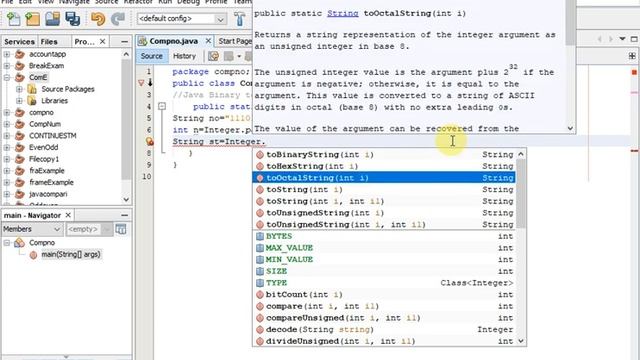Click the Navigator panel layout icon
The width and height of the screenshot is (640, 360).
(121, 229)
